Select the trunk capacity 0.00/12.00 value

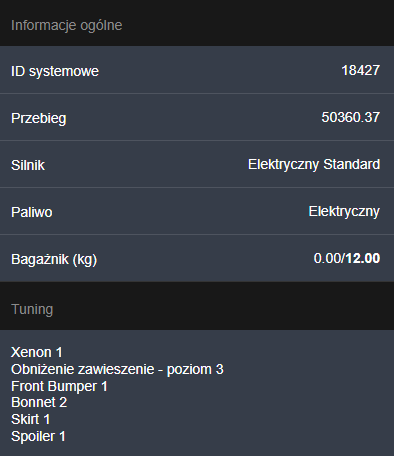(x=347, y=258)
